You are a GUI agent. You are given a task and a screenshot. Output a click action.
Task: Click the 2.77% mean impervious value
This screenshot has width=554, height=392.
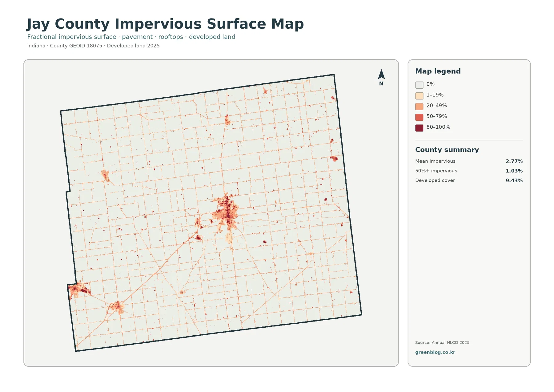pyautogui.click(x=514, y=161)
